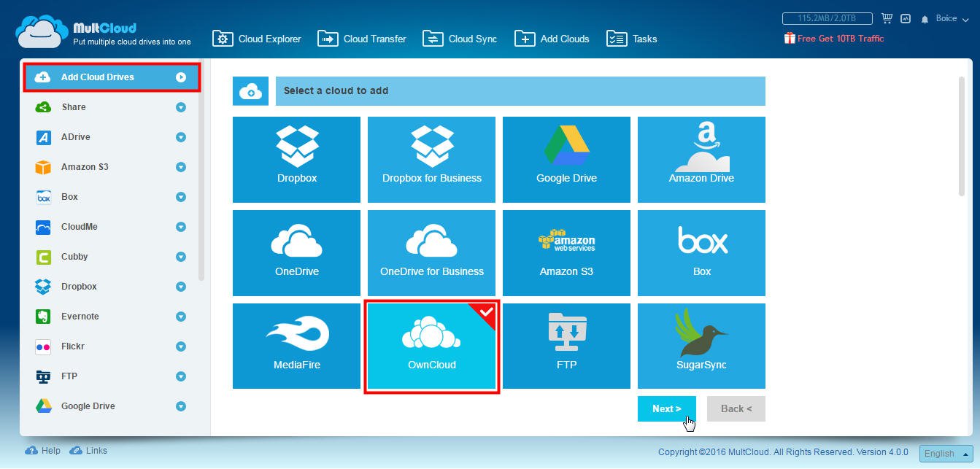Click the Share icon in the sidebar

(x=43, y=107)
